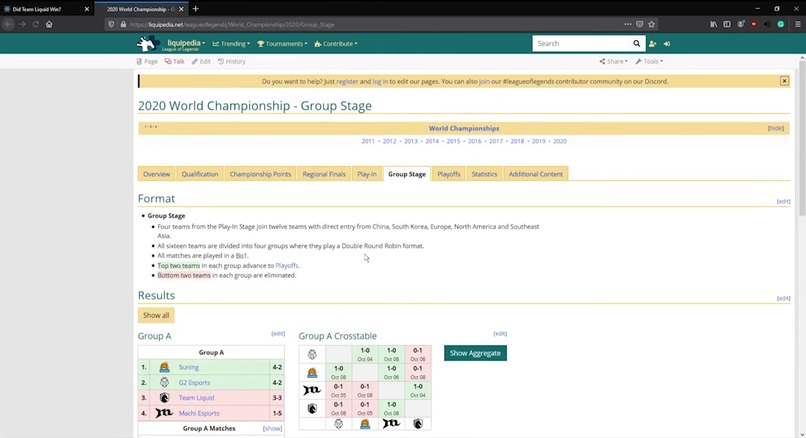Open the Suning team link
This screenshot has height=438, width=806.
[x=189, y=367]
